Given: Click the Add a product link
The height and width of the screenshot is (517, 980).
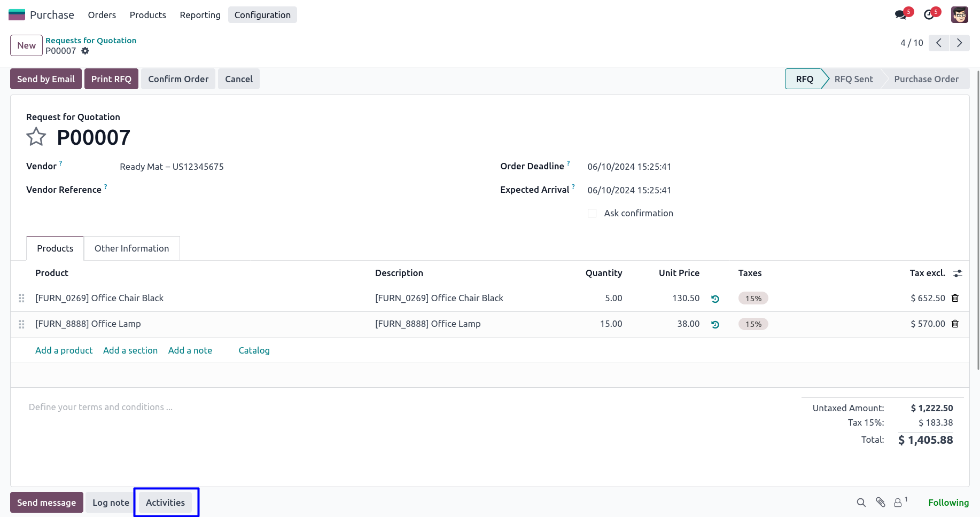Looking at the screenshot, I should [64, 350].
